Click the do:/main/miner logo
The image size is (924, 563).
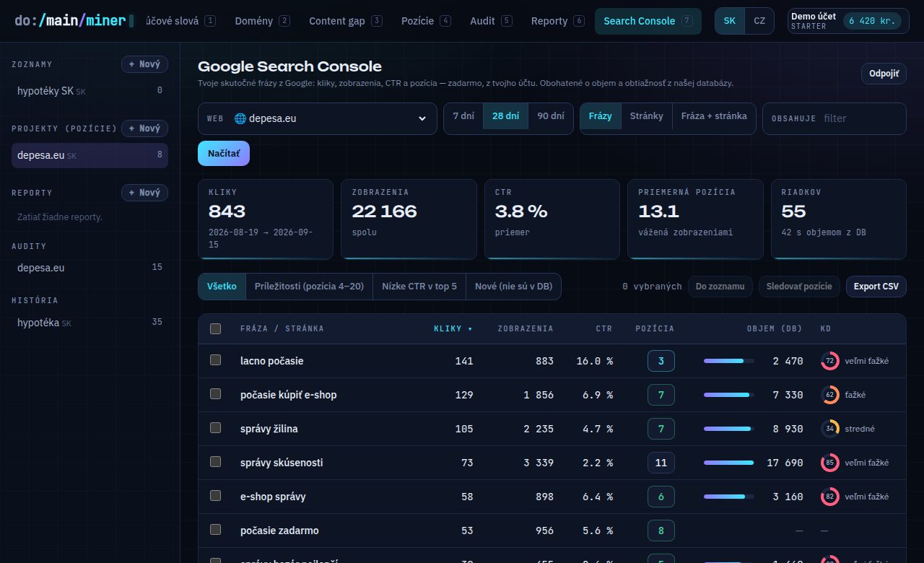(74, 21)
